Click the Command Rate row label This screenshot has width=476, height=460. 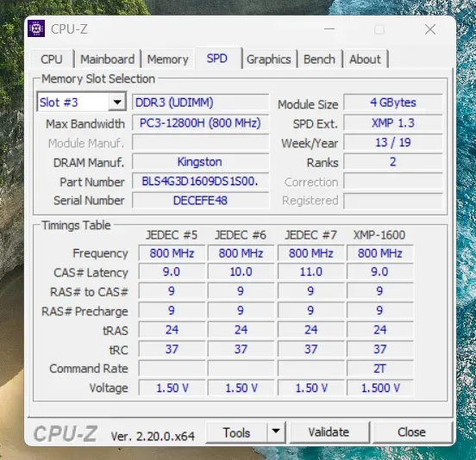[x=89, y=369]
